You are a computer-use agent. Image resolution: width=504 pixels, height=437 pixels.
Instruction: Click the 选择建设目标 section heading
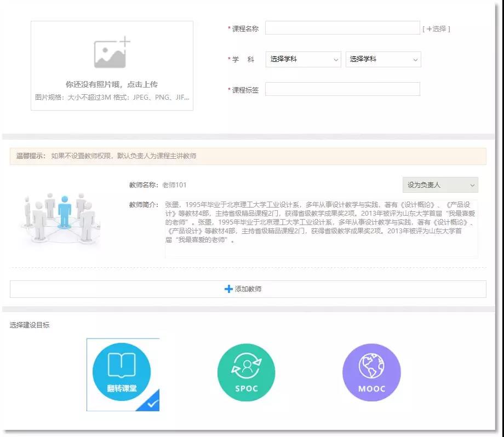(30, 325)
